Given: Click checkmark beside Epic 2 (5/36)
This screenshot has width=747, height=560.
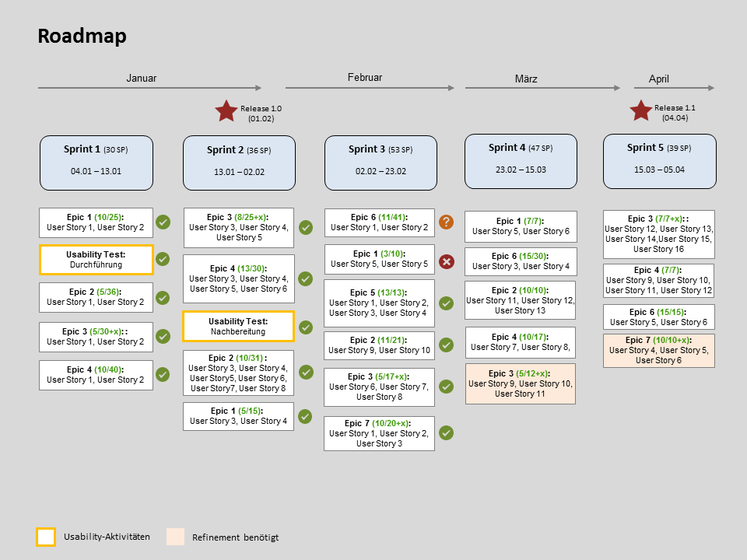Looking at the screenshot, I should tap(163, 298).
